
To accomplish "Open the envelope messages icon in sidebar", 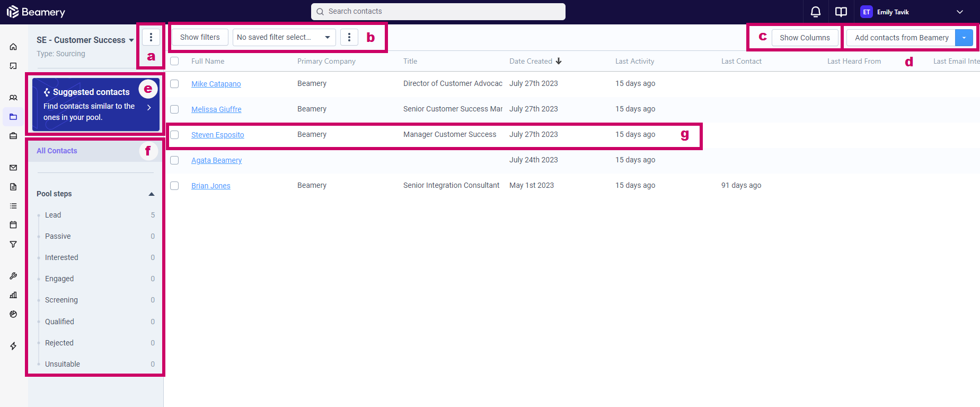I will click(x=13, y=168).
